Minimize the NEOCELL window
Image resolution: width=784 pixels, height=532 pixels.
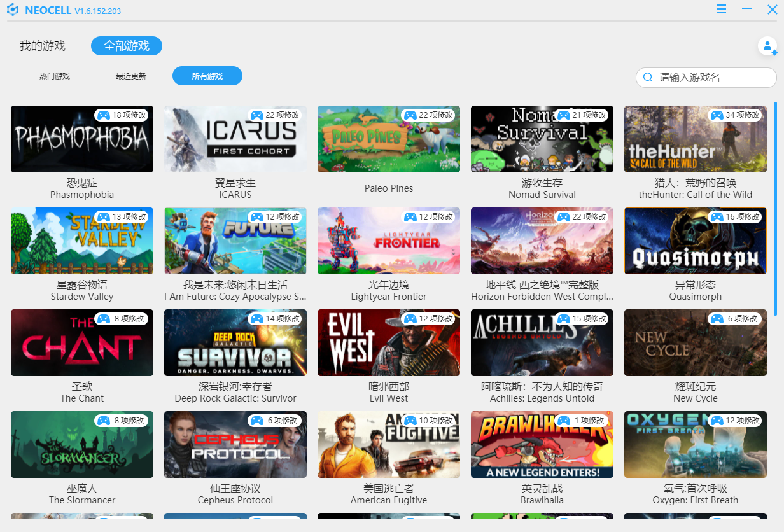746,9
